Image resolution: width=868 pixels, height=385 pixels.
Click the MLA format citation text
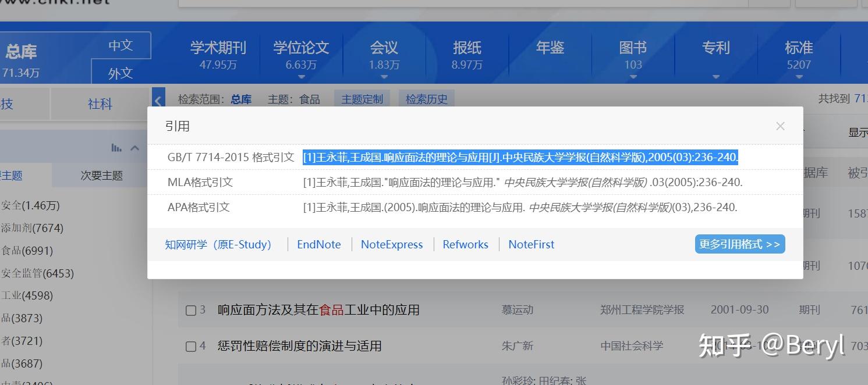[x=523, y=183]
